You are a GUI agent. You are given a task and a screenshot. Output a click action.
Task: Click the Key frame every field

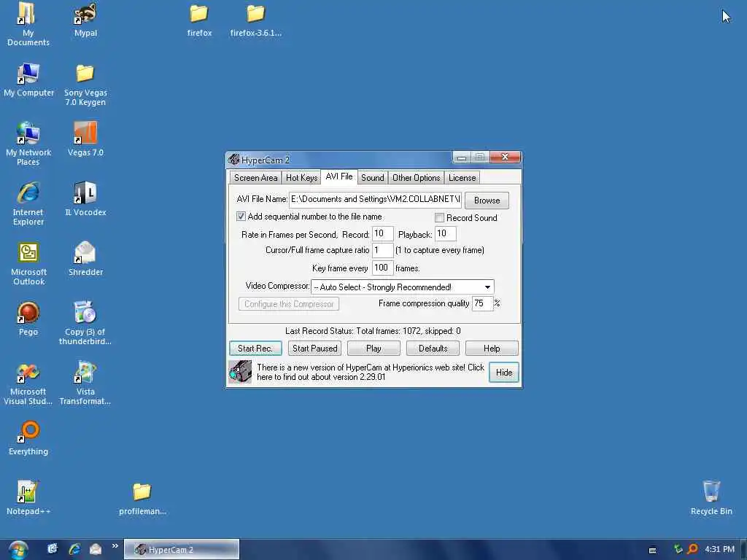[x=382, y=268]
